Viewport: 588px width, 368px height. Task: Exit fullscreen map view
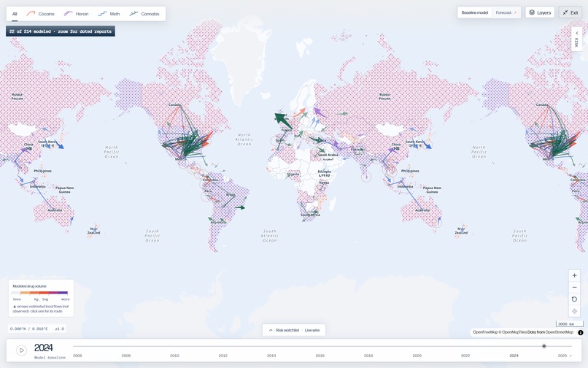click(570, 12)
